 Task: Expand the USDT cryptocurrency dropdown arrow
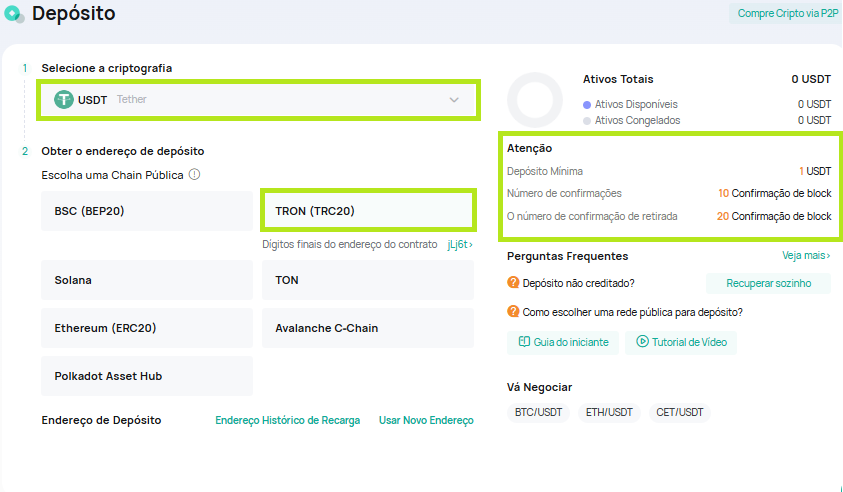(454, 100)
